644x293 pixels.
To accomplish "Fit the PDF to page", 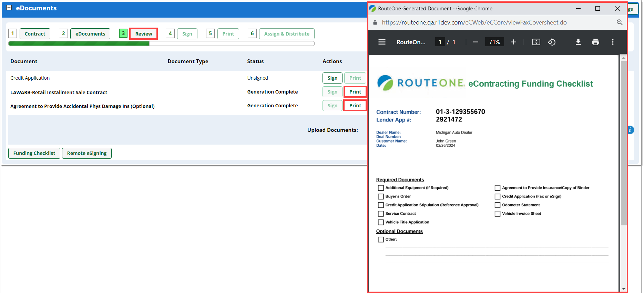I will (x=536, y=42).
